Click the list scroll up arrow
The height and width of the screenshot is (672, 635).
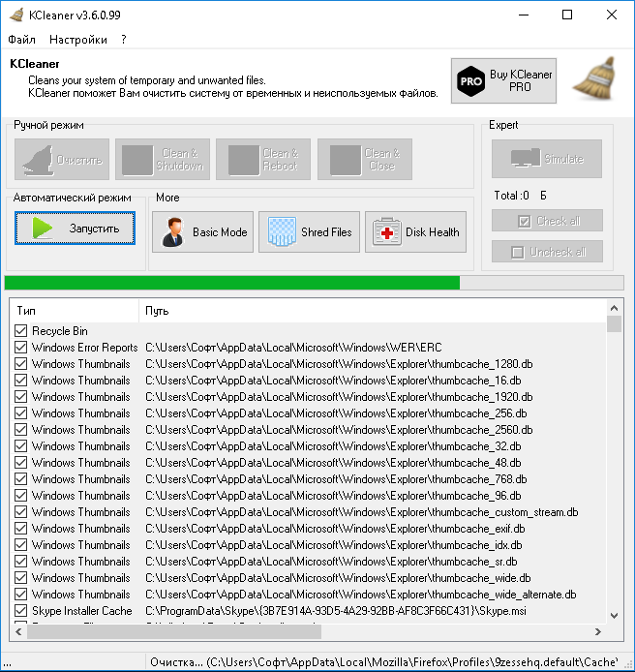tap(614, 308)
